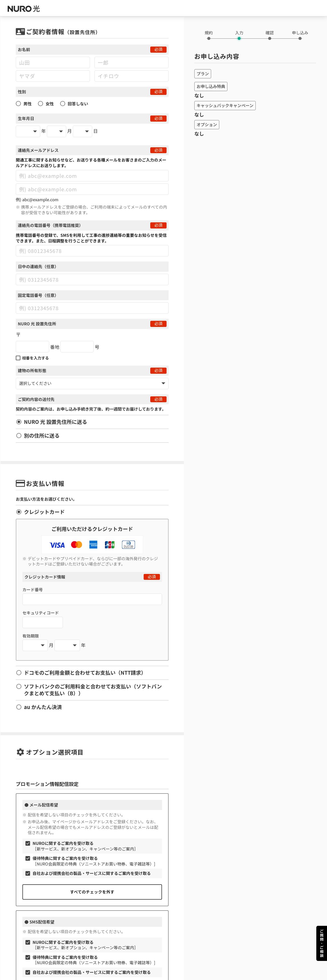The height and width of the screenshot is (980, 327).
Task: Click last name kana field ヤマダ
Action: (52, 76)
